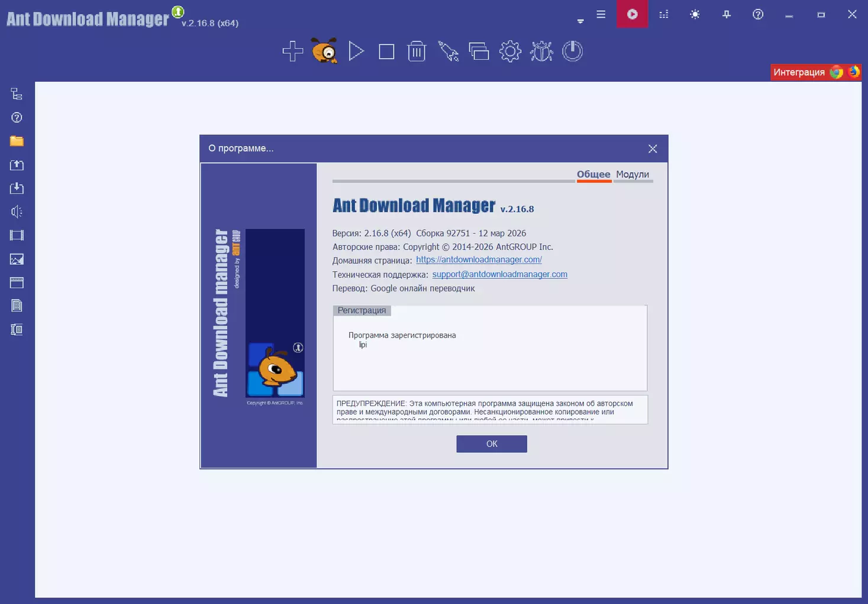This screenshot has width=868, height=604.
Task: Select the audio category in sidebar
Action: (17, 212)
